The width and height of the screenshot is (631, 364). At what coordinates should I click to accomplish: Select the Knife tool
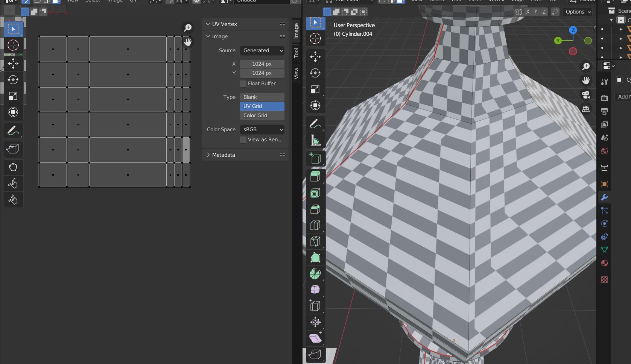coord(315,241)
